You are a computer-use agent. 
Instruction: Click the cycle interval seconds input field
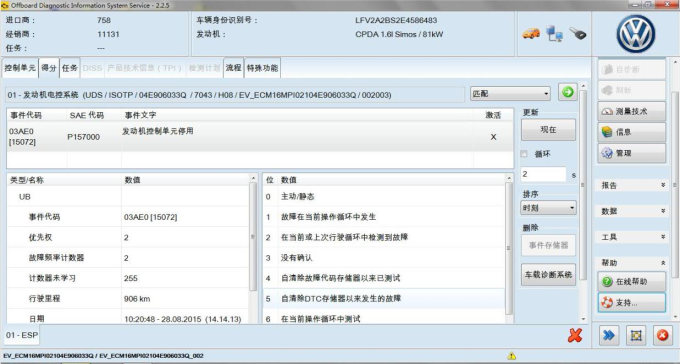[543, 174]
